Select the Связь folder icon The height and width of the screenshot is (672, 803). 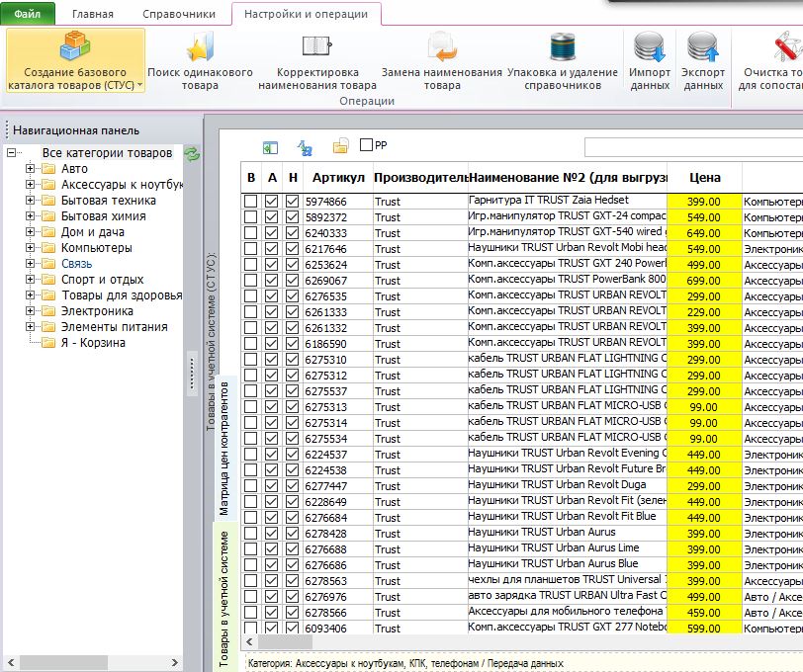click(48, 264)
